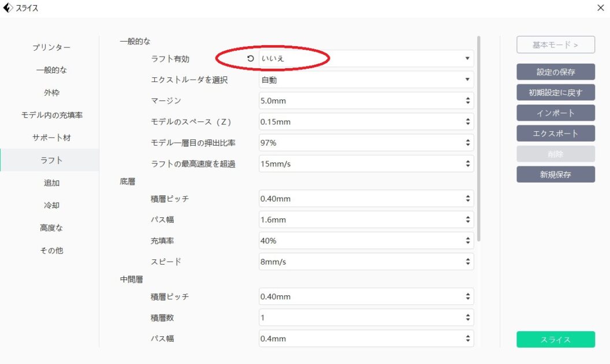Image resolution: width=610 pixels, height=364 pixels.
Task: Click the 底層 充填率 field showing 40%
Action: [366, 240]
